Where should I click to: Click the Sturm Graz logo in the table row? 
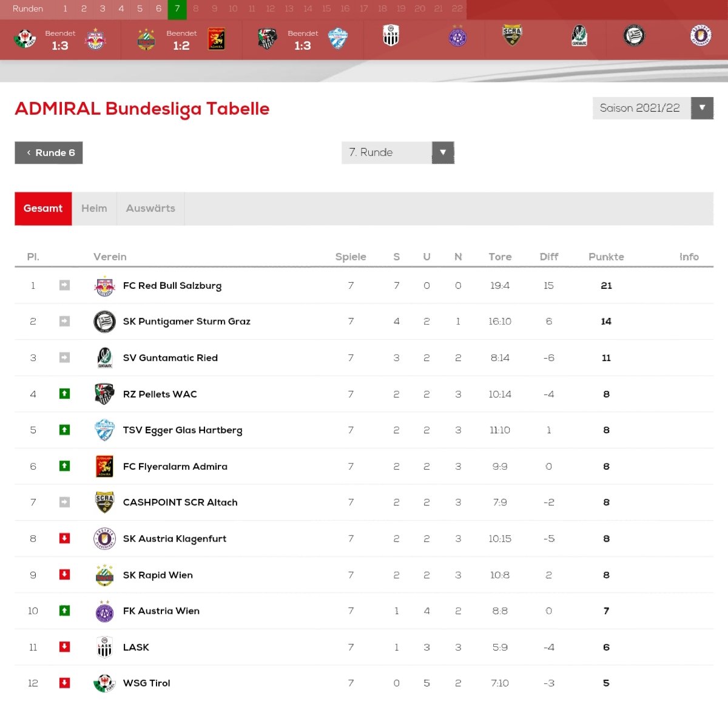(x=104, y=322)
